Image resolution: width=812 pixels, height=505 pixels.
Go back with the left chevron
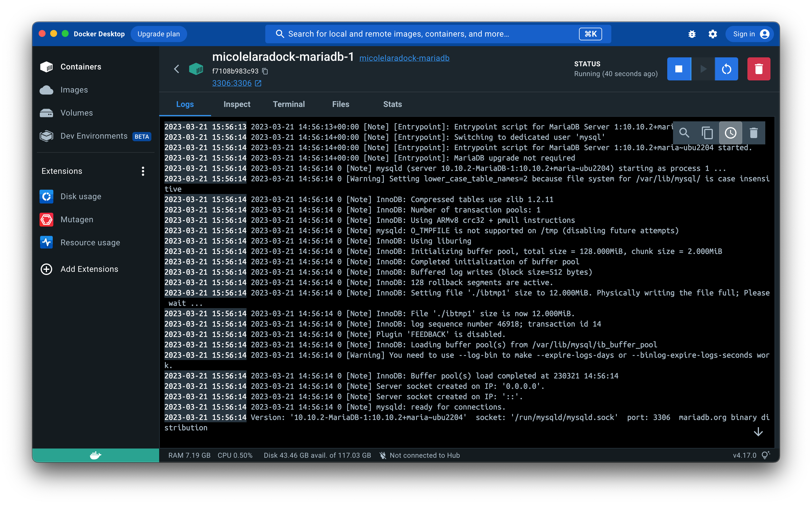(x=177, y=69)
